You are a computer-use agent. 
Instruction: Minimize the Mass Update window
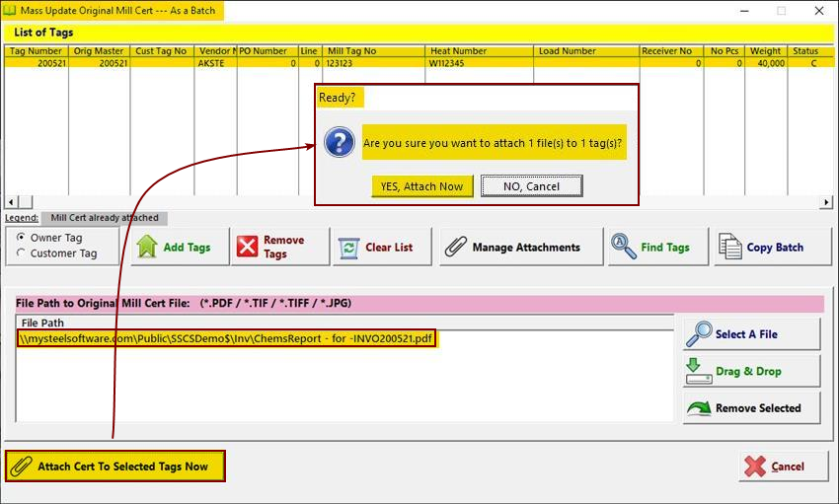(x=744, y=11)
